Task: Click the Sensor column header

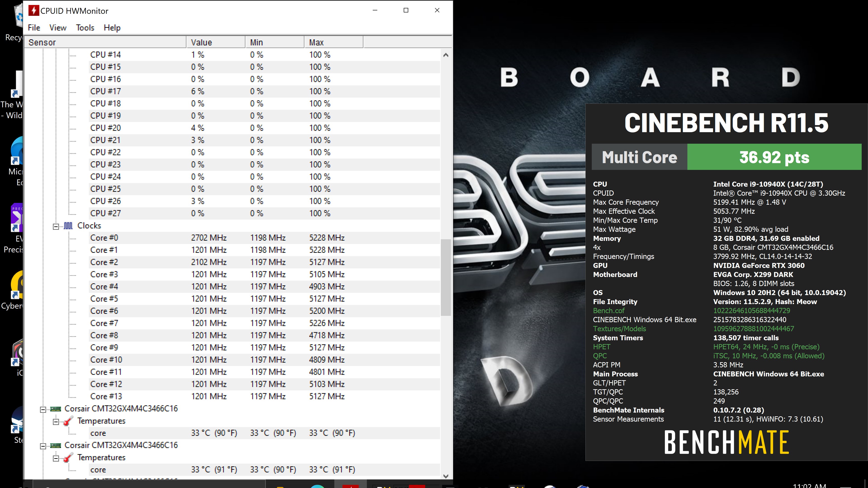Action: 105,42
